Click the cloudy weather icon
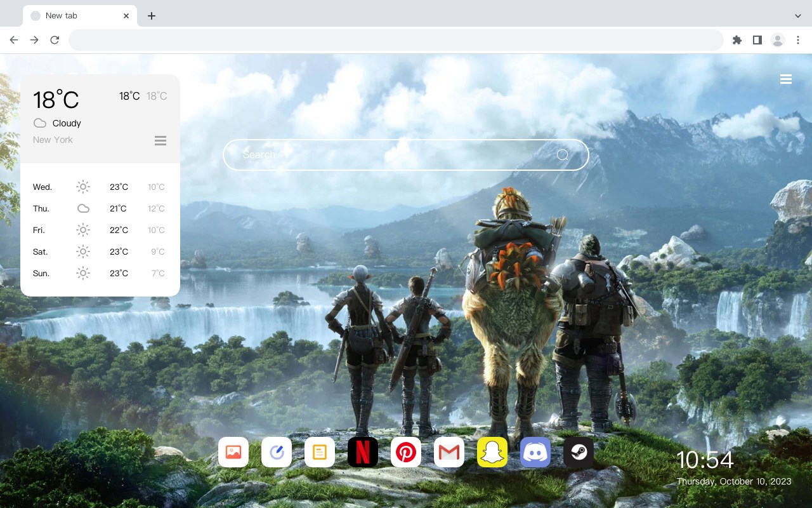Screen dimensions: 812x508 coord(40,123)
